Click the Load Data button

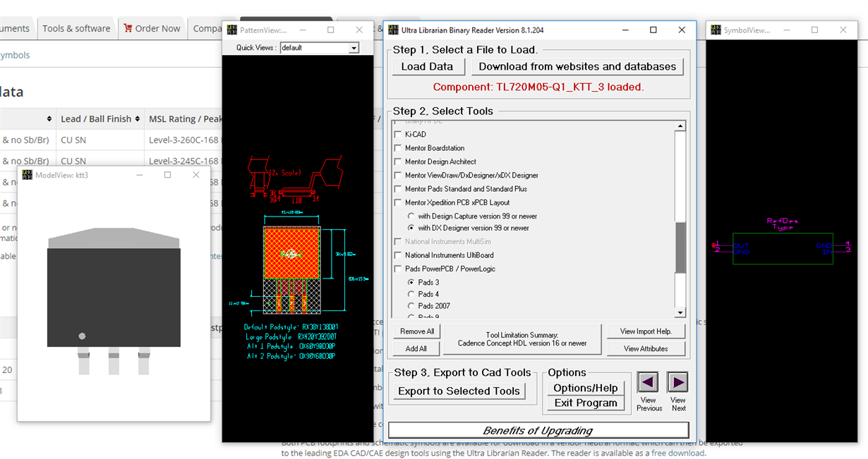(x=428, y=66)
